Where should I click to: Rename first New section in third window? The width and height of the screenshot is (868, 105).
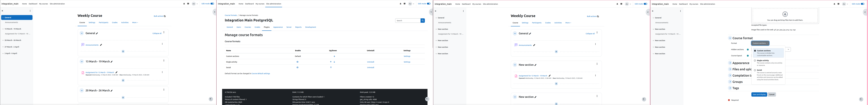coord(535,65)
